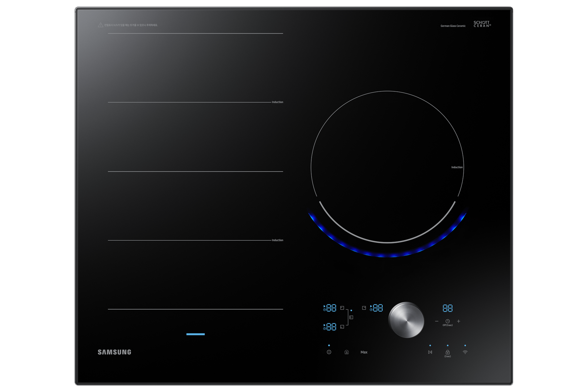The image size is (588, 392).
Task: Tap the timer digits display above clock
Action: (x=447, y=308)
